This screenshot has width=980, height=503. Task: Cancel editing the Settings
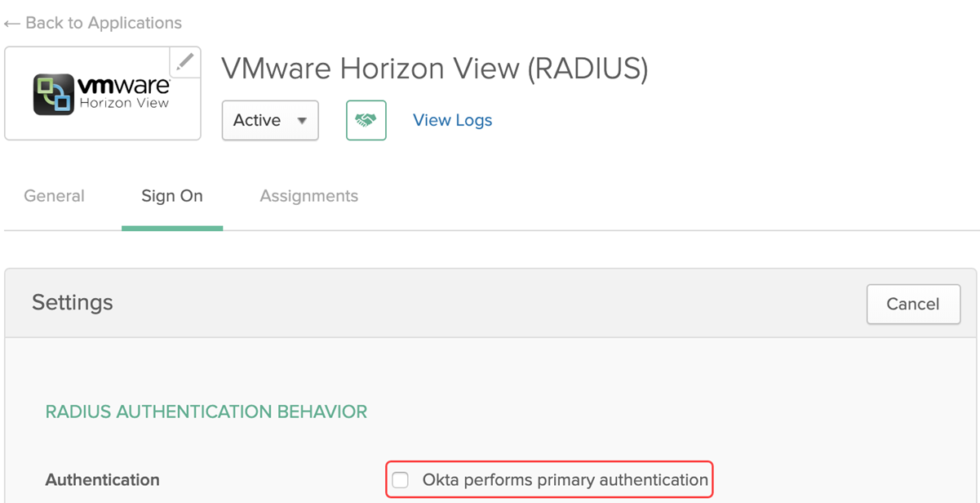[x=912, y=304]
